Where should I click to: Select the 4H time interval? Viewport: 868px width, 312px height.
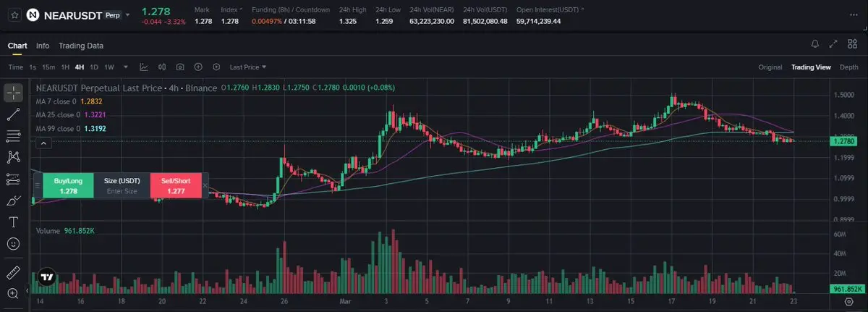point(80,67)
